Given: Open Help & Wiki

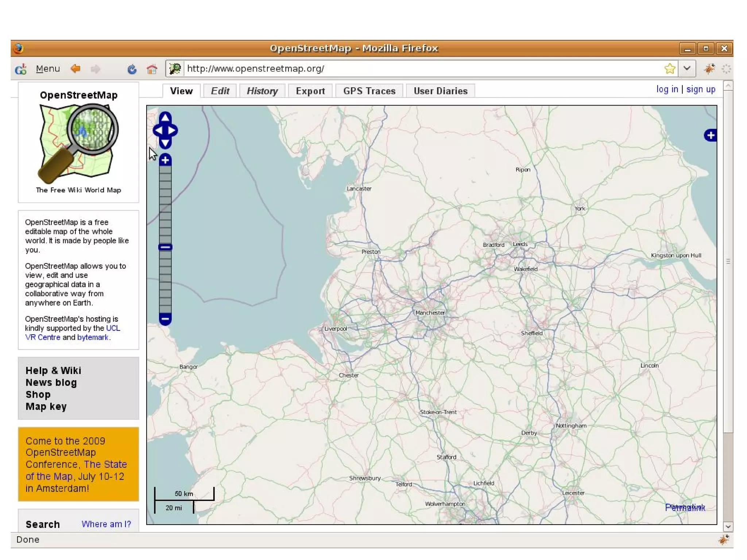Looking at the screenshot, I should (x=53, y=371).
